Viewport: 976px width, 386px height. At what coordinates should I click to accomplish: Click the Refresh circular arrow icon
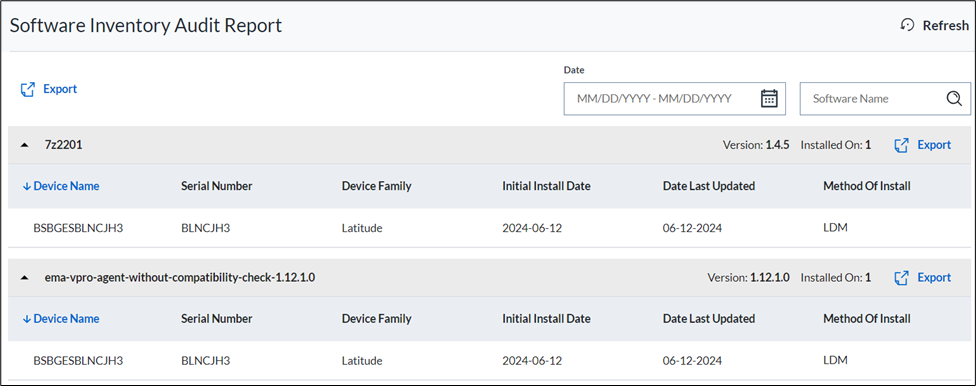pos(908,25)
